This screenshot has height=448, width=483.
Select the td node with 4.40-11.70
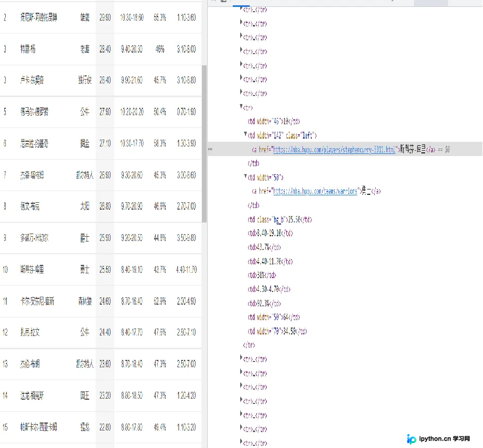tap(270, 261)
